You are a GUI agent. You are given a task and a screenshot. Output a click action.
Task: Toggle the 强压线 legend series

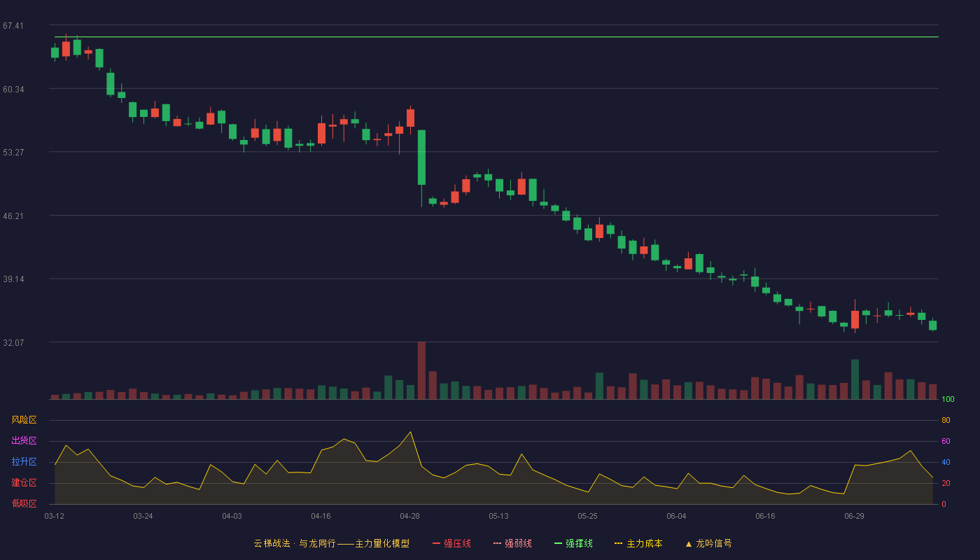(451, 543)
